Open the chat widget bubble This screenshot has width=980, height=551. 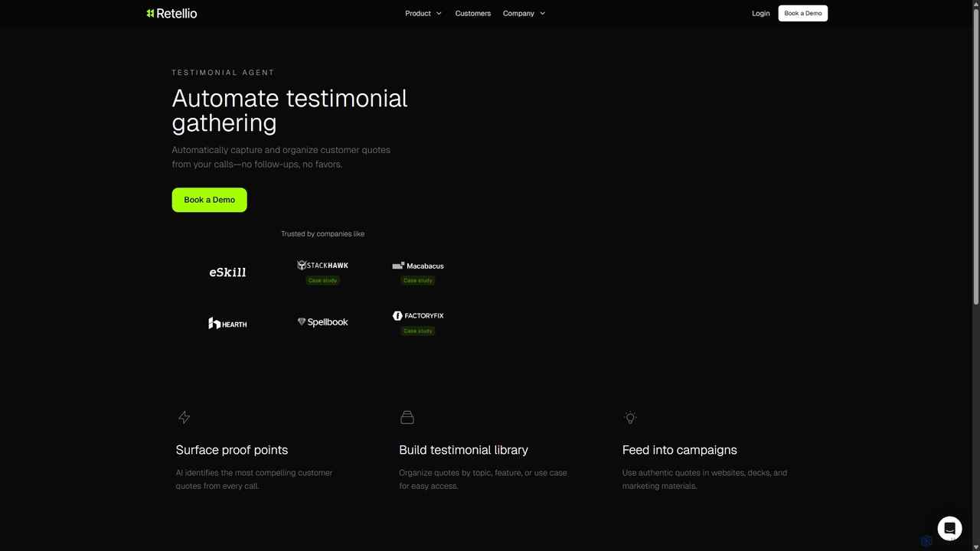coord(949,529)
